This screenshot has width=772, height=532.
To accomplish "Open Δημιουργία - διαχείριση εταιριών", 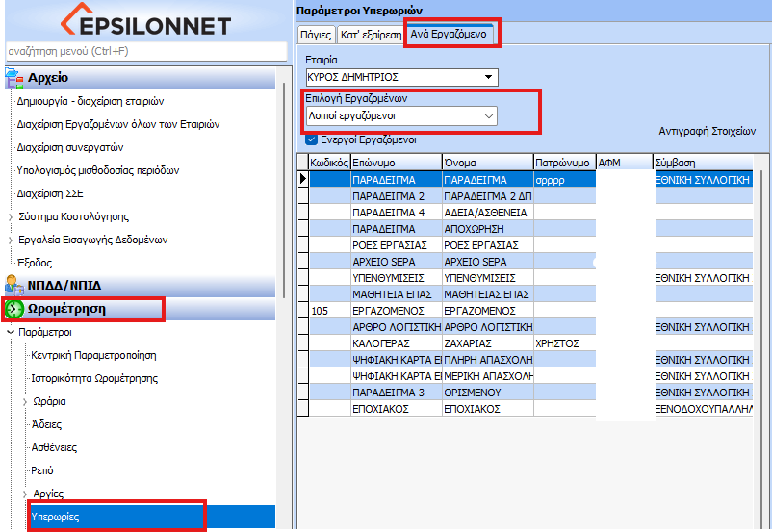I will 90,101.
